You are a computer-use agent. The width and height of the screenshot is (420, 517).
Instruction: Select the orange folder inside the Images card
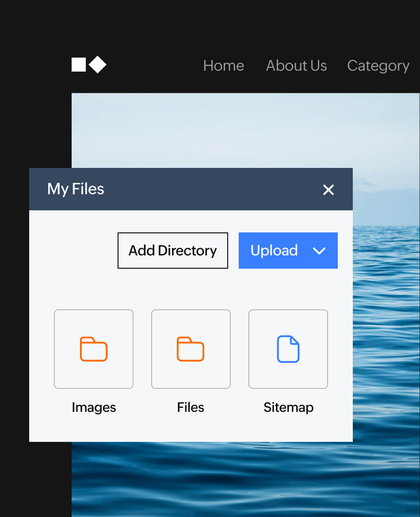(94, 349)
